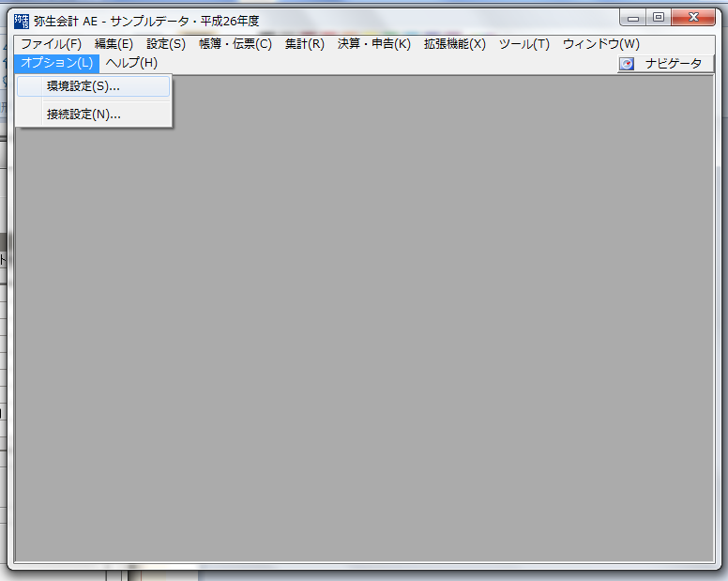
Task: Click the Yayoi Kaikei app icon in title bar
Action: tap(23, 21)
